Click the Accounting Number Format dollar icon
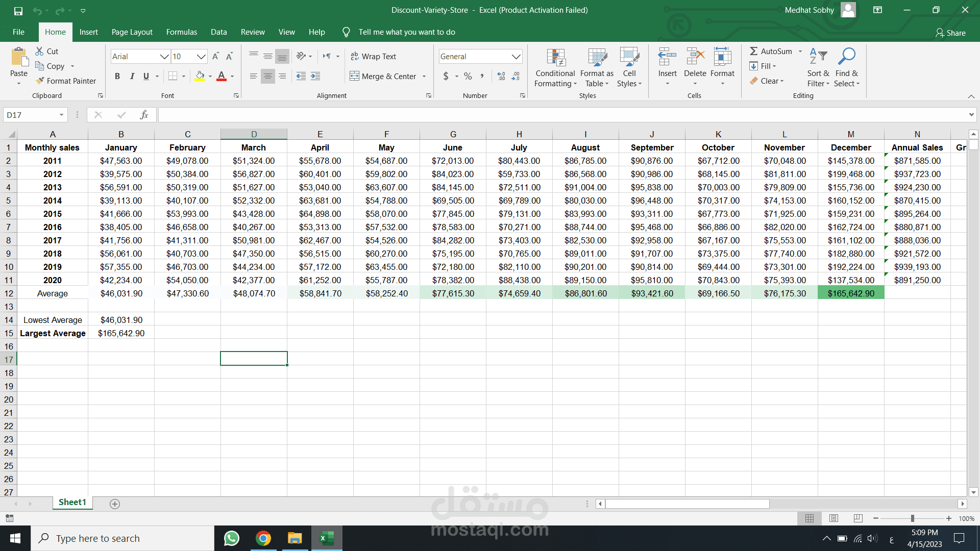This screenshot has height=551, width=980. click(446, 77)
